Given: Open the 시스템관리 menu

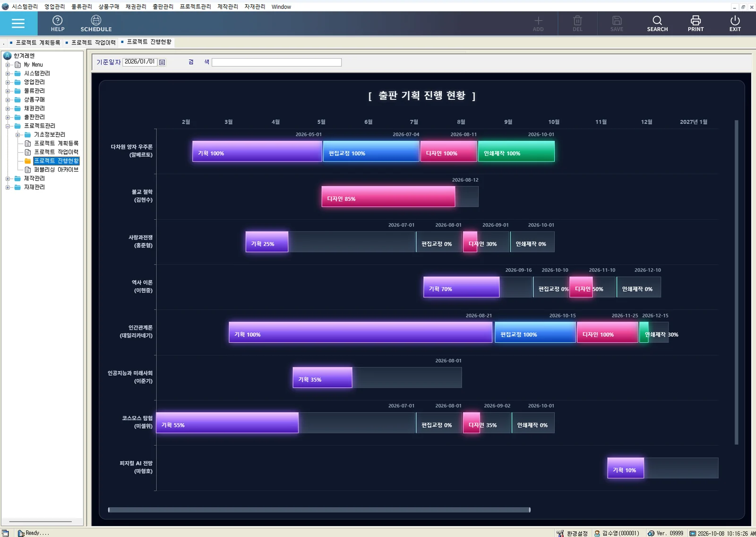Looking at the screenshot, I should (x=25, y=7).
